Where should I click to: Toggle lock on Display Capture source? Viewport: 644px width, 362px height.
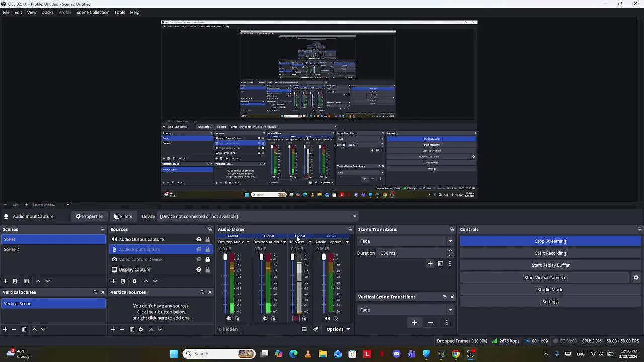tap(207, 270)
